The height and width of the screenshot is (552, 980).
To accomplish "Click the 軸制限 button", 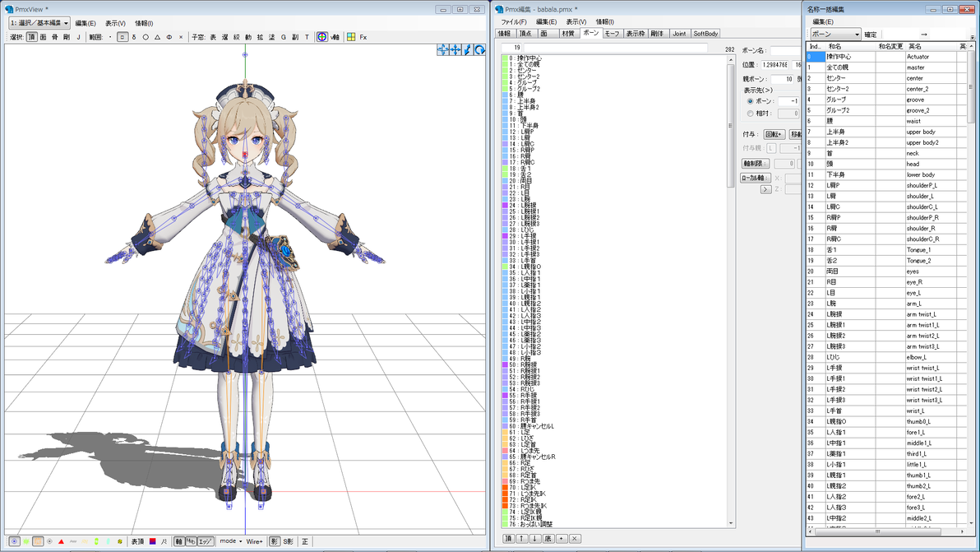I will [x=755, y=164].
